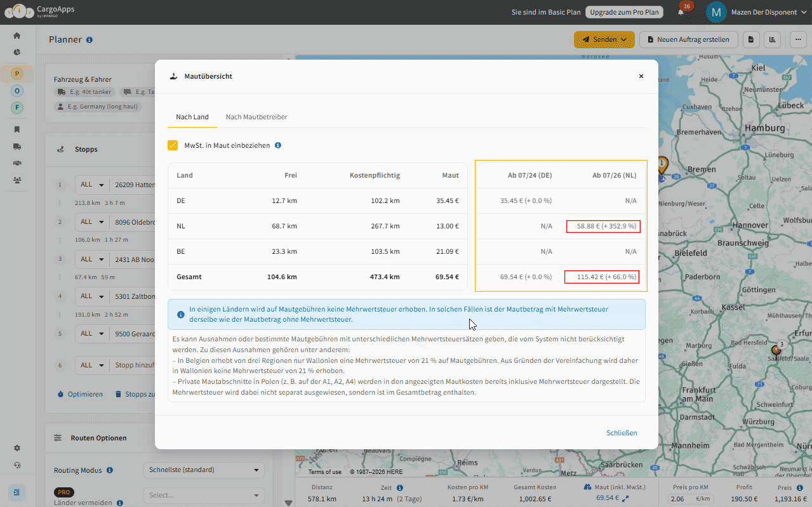This screenshot has width=812, height=507.
Task: Switch to Nach Mautbetreiber tab
Action: (256, 117)
